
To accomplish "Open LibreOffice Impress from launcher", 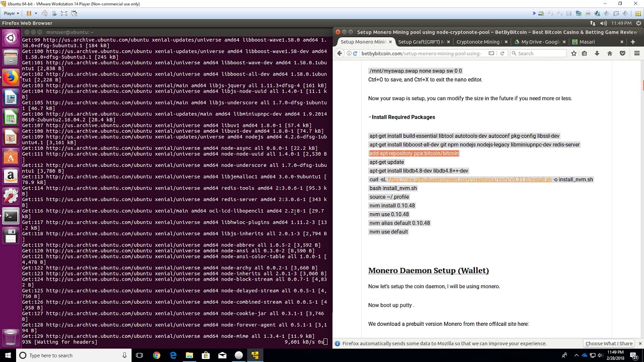I will pyautogui.click(x=11, y=137).
